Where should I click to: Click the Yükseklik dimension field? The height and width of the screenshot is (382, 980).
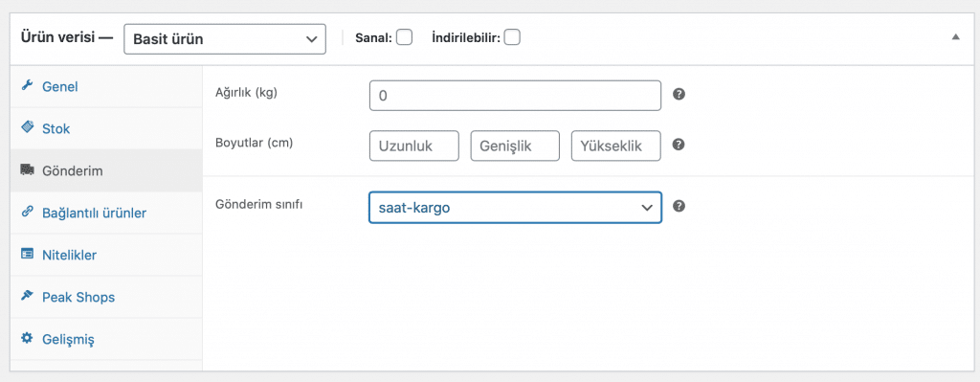[616, 146]
